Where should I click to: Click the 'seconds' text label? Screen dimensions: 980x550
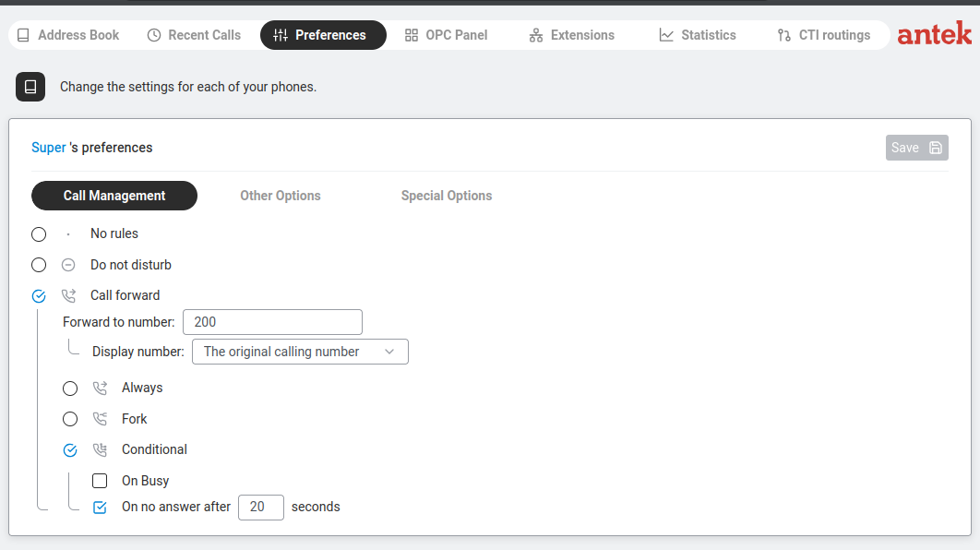tap(316, 507)
